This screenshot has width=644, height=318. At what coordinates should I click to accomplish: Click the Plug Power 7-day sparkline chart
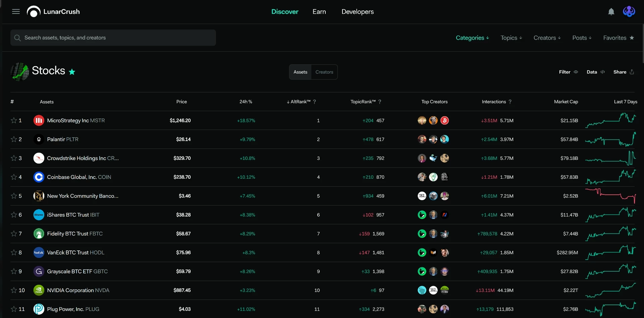610,309
